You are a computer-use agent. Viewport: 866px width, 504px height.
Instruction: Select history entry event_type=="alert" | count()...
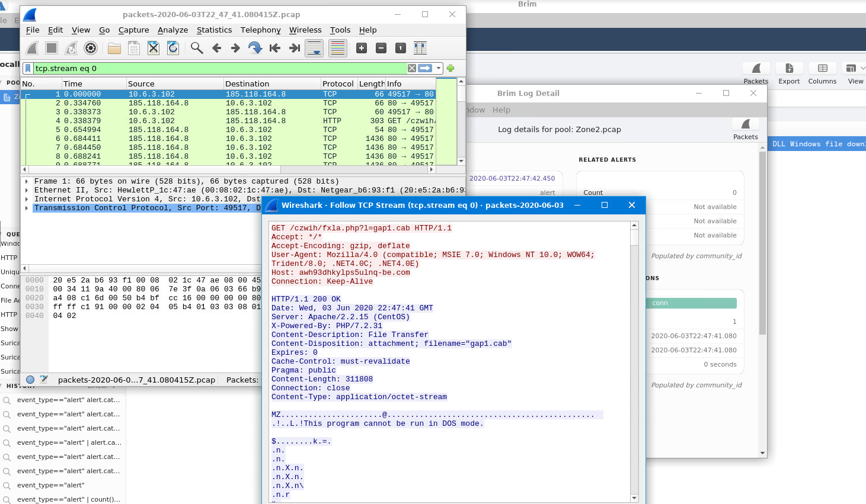tap(69, 499)
